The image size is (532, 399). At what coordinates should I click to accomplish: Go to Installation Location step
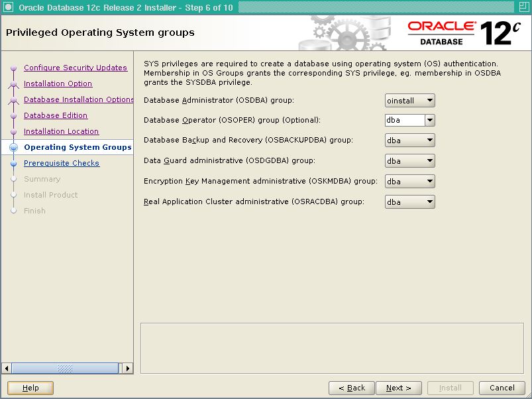pyautogui.click(x=61, y=131)
